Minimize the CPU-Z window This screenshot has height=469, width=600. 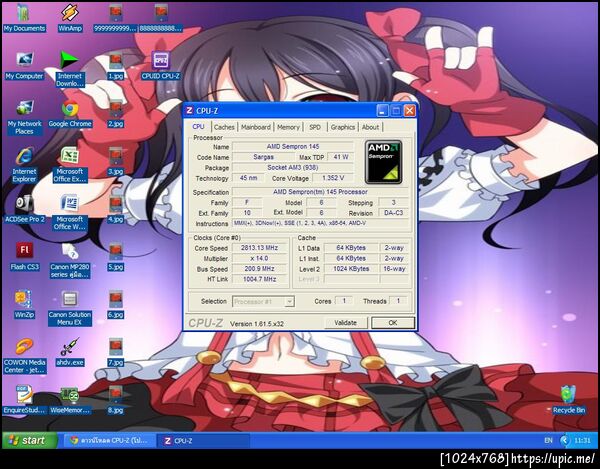(382, 111)
